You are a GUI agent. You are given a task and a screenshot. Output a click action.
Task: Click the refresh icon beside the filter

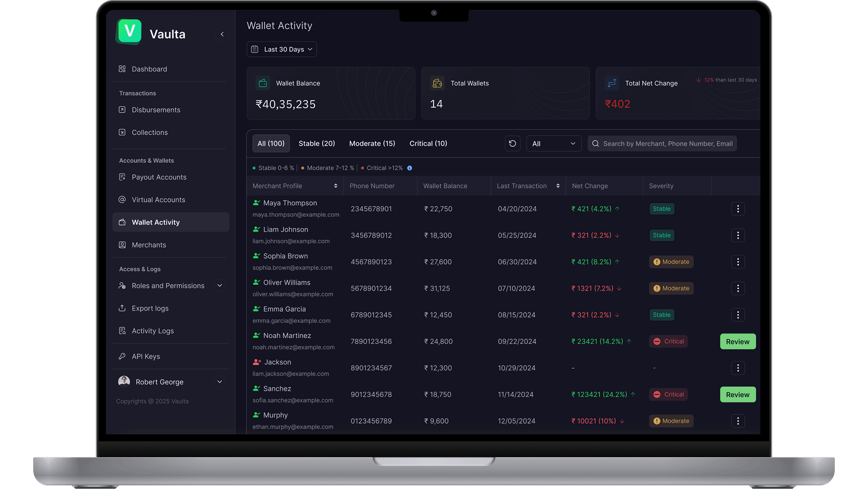point(512,143)
